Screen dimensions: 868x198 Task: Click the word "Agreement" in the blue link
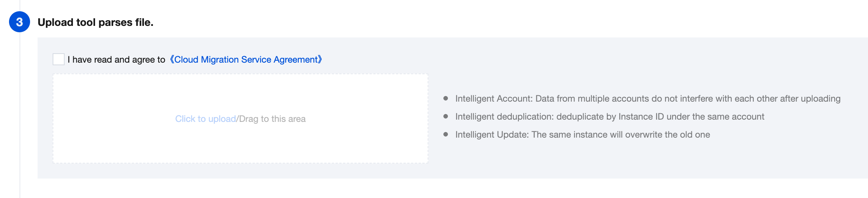[295, 60]
